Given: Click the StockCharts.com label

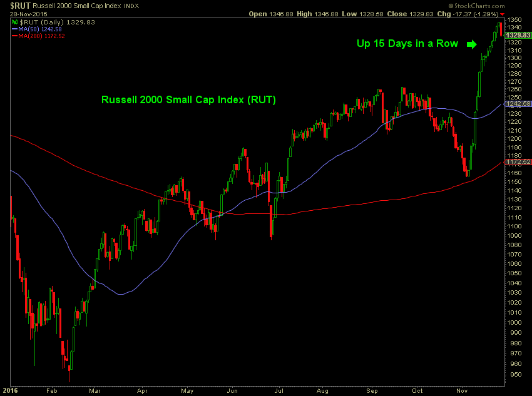Looking at the screenshot, I should point(477,6).
